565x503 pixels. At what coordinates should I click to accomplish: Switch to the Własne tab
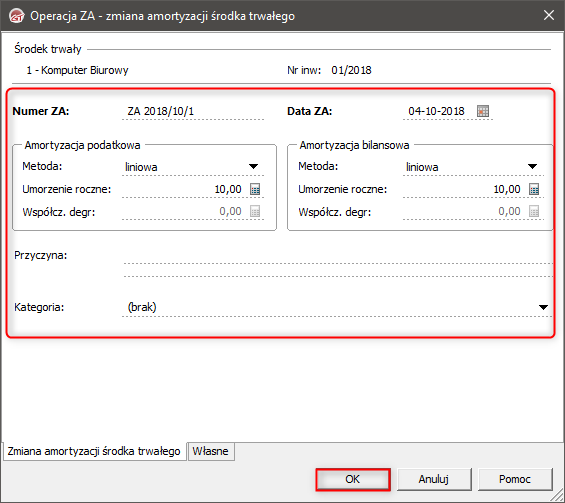(211, 451)
